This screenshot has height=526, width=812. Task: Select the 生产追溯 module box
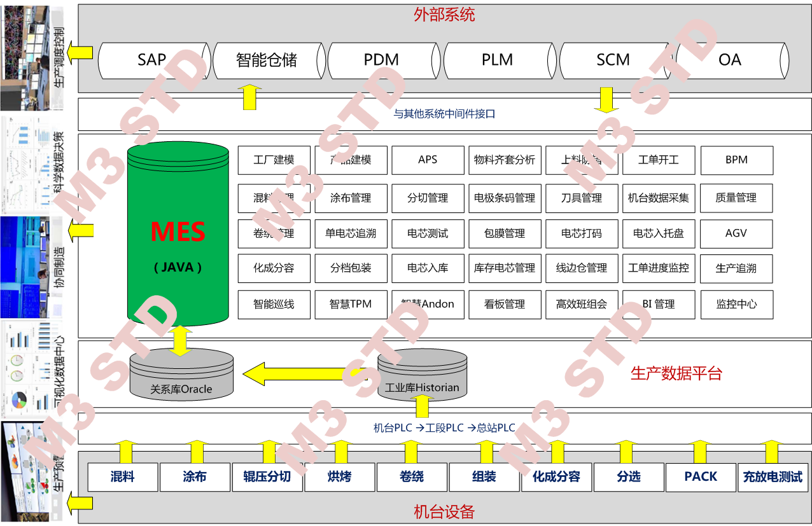(x=737, y=268)
